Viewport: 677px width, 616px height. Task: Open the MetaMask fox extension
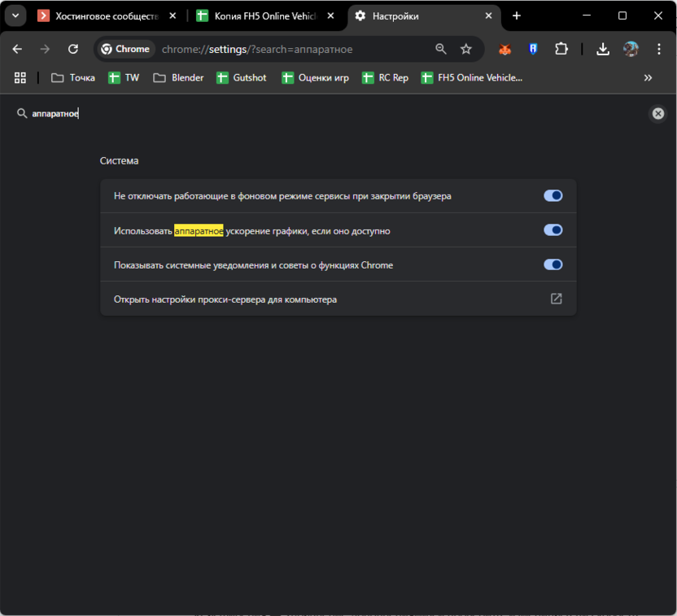tap(504, 49)
